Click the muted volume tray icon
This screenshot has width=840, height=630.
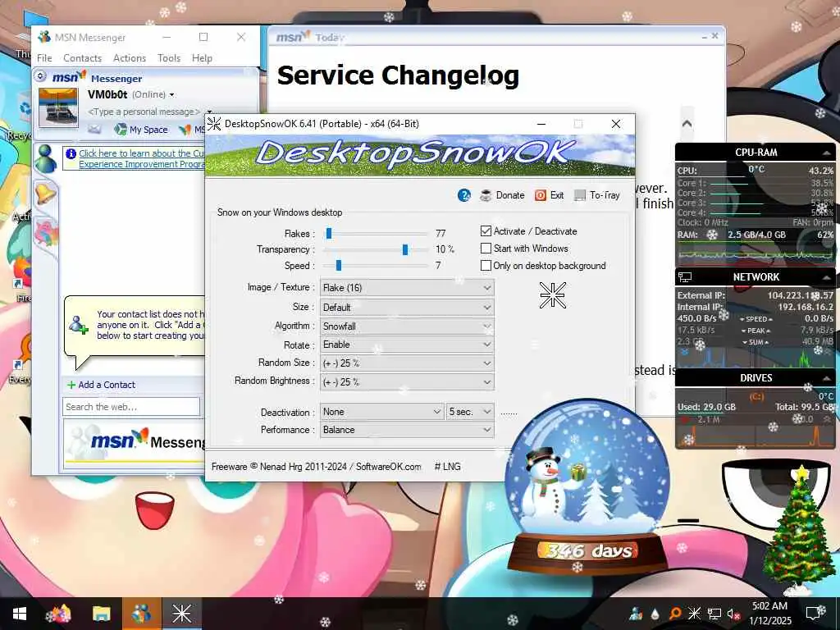[x=733, y=614]
